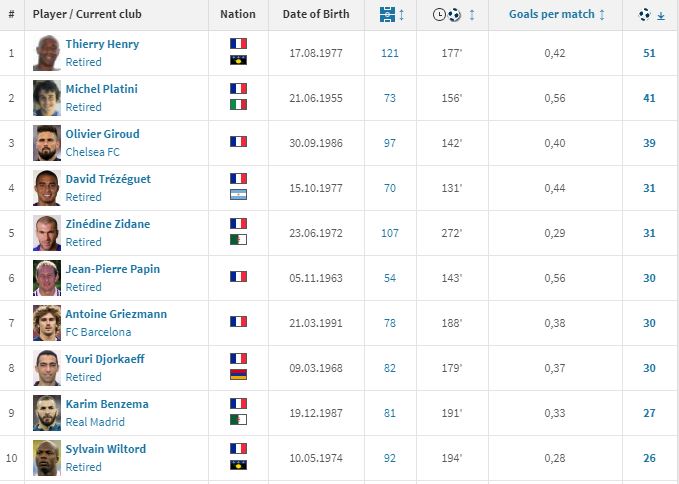The image size is (679, 484).
Task: Open Thierry Henry player profile
Action: [102, 44]
